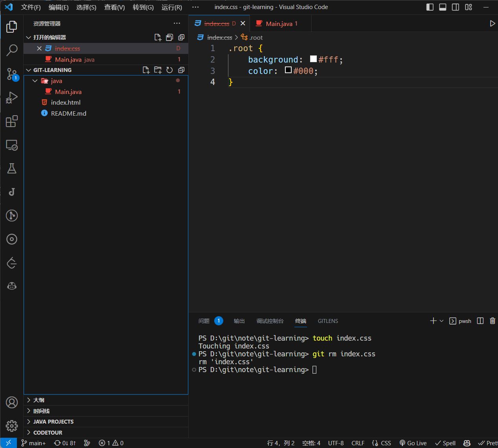Open the new terminal profile dropdown arrow
This screenshot has width=498, height=448.
[441, 321]
